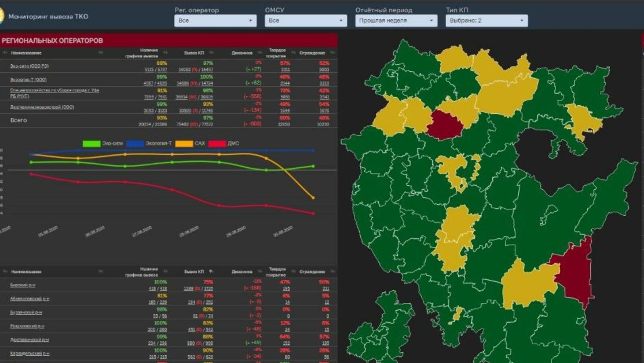The height and width of the screenshot is (363, 644).
Task: Open Отчётный период dropdown showing Прошлая неделя
Action: (396, 21)
